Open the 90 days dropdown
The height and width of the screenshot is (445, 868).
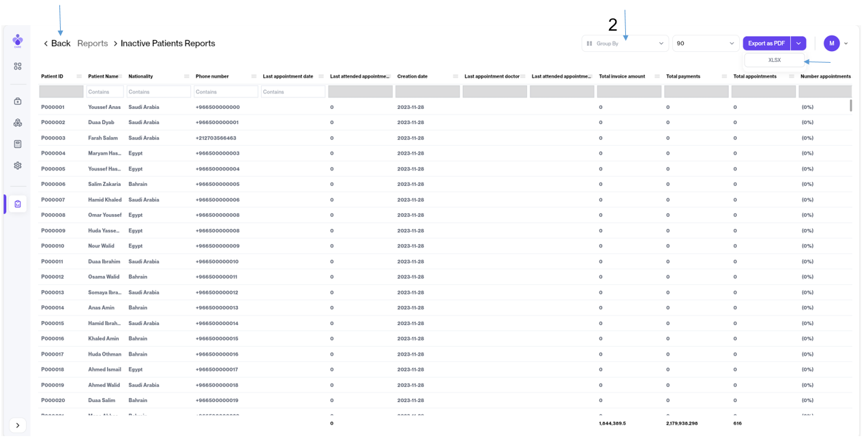pos(704,44)
